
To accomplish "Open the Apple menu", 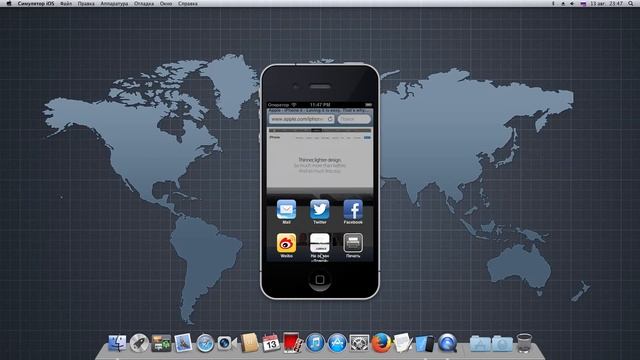I will point(9,3).
